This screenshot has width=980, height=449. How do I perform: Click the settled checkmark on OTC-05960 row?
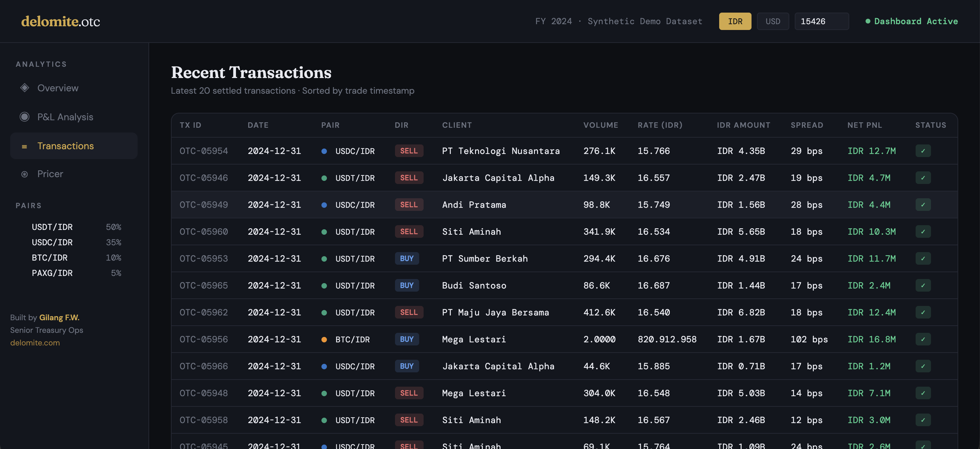pos(923,231)
